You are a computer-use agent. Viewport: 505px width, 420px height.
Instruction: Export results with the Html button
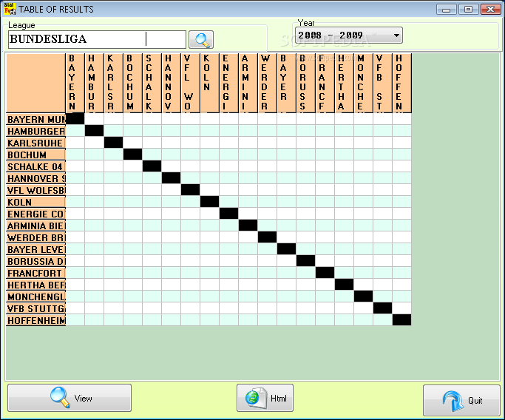coord(265,398)
